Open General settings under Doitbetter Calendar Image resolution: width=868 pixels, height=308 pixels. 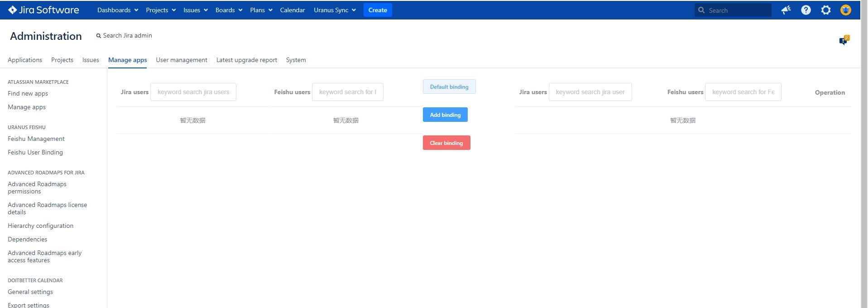point(30,292)
